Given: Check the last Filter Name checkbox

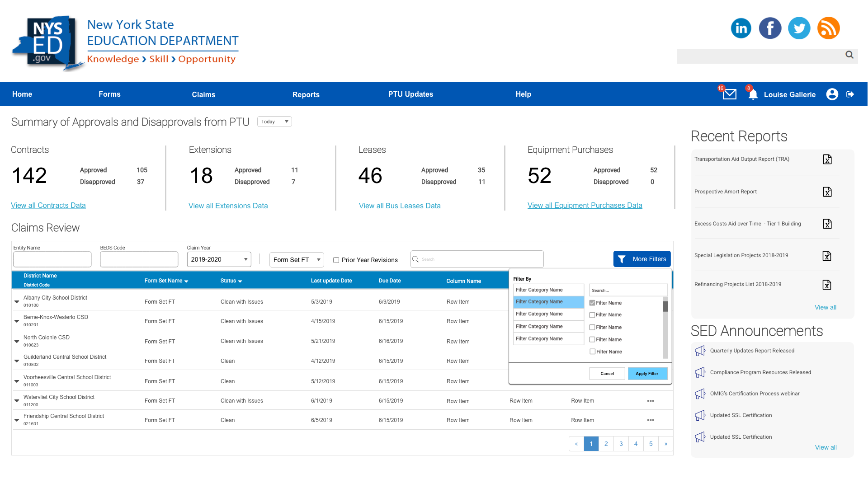Looking at the screenshot, I should coord(592,352).
